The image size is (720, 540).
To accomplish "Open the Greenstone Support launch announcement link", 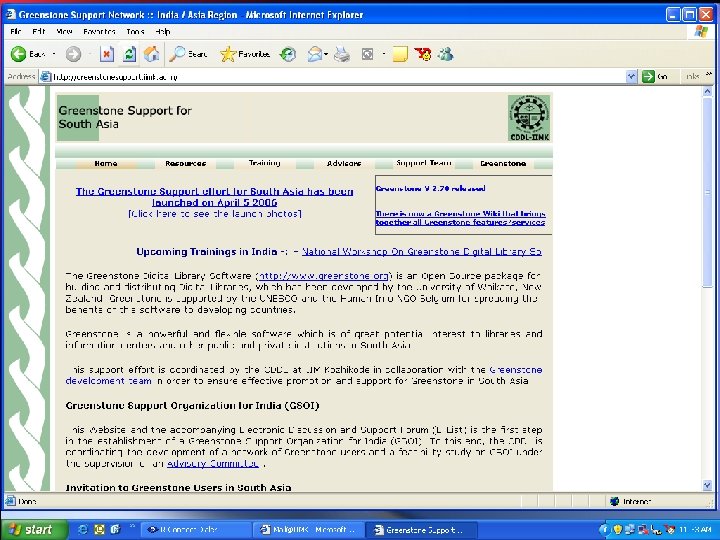I will [214, 197].
